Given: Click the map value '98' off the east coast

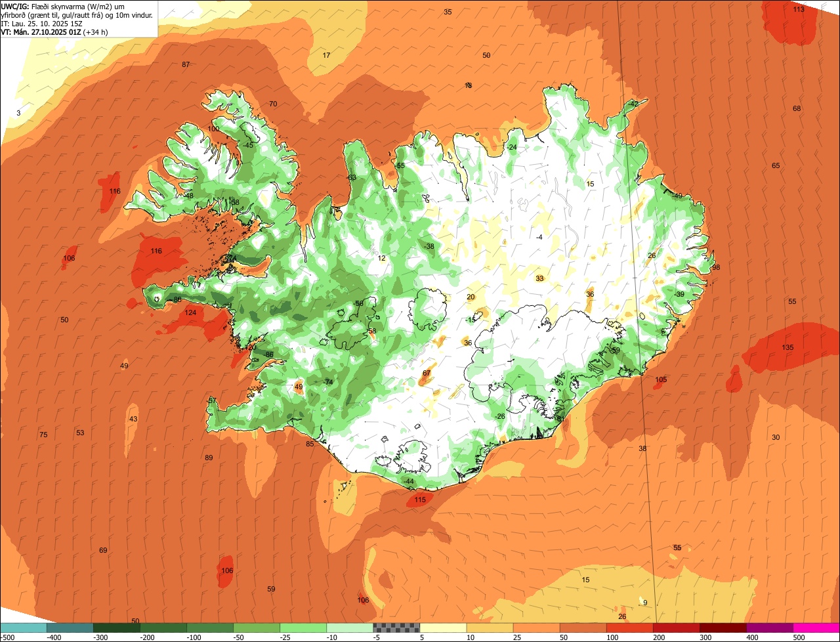Looking at the screenshot, I should (x=716, y=267).
